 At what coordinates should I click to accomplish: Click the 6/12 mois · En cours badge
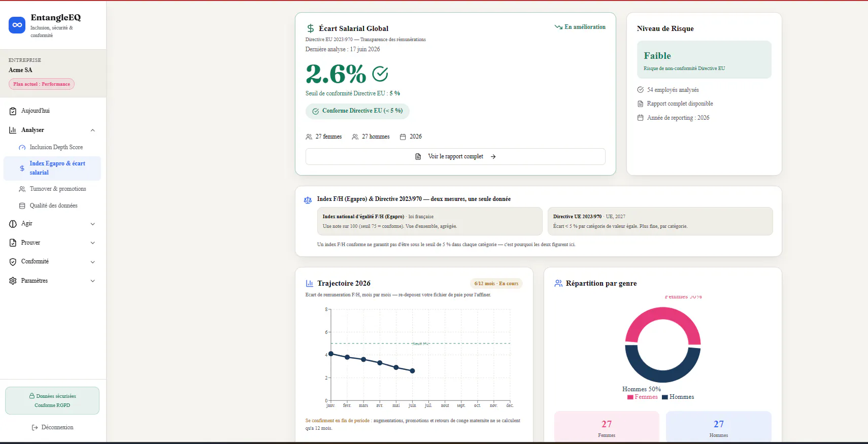click(496, 284)
